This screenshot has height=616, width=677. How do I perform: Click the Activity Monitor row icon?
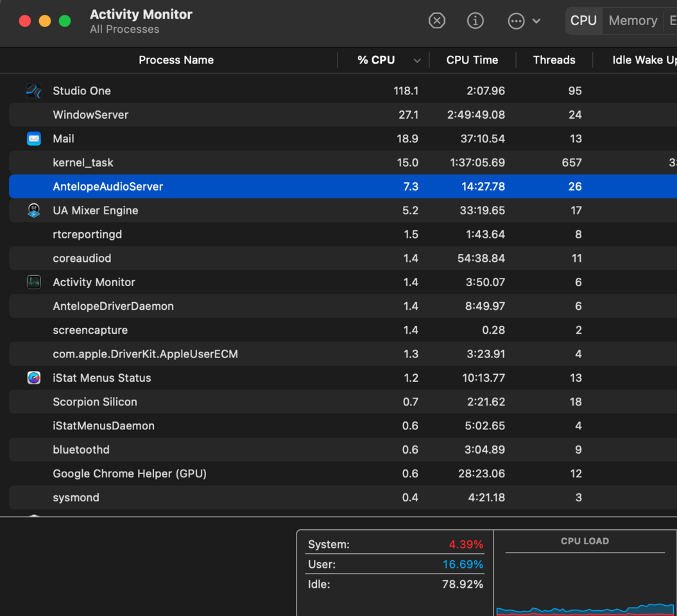pos(33,282)
